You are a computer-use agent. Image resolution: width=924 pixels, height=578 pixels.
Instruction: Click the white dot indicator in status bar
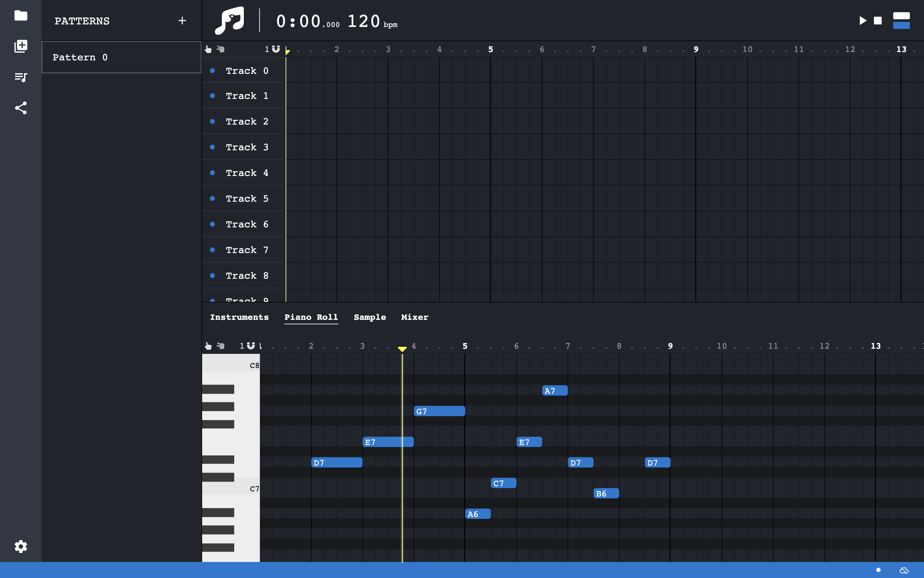(x=878, y=570)
